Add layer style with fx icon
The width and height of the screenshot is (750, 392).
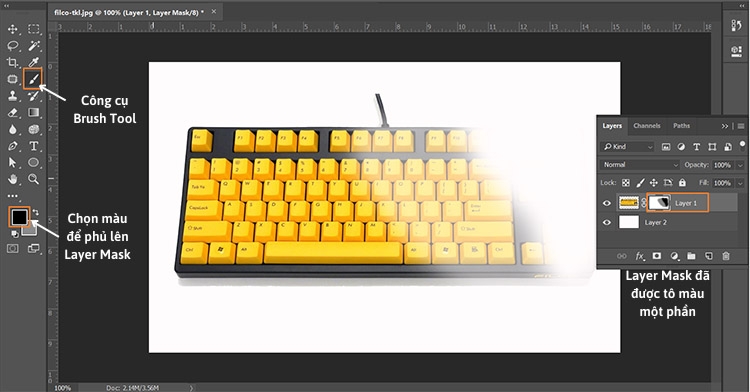pos(640,256)
